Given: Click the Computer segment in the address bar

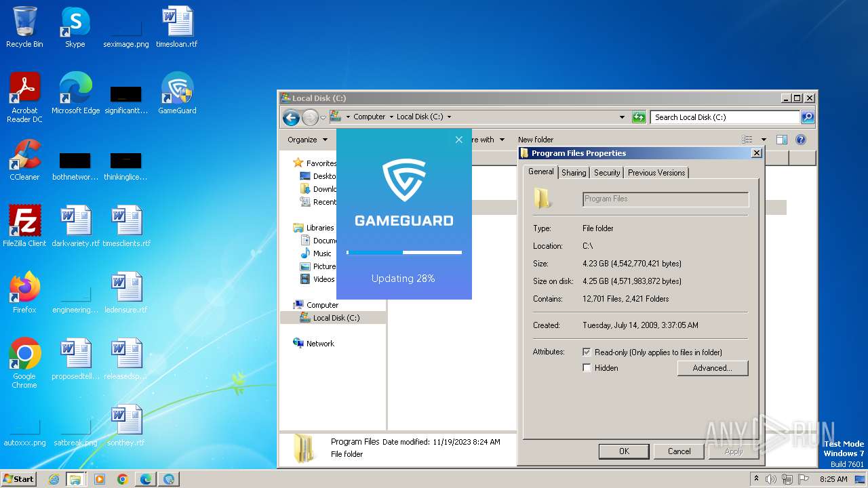Looking at the screenshot, I should pyautogui.click(x=370, y=117).
